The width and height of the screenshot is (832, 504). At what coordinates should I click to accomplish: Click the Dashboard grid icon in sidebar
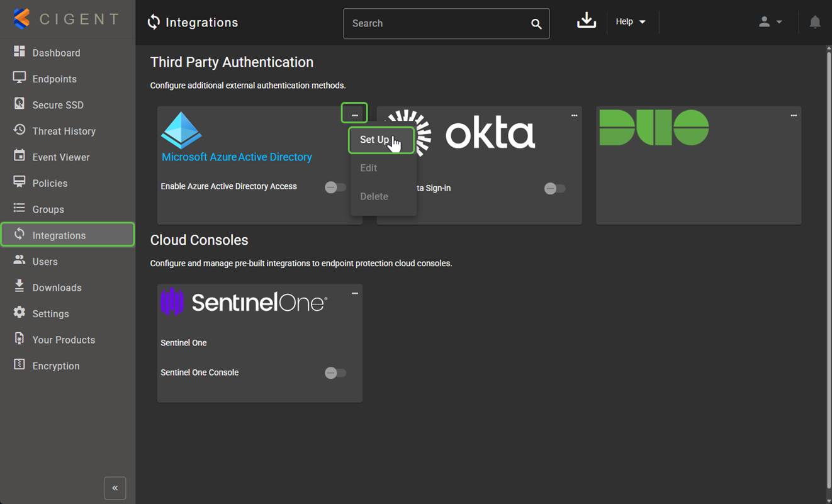pyautogui.click(x=20, y=52)
